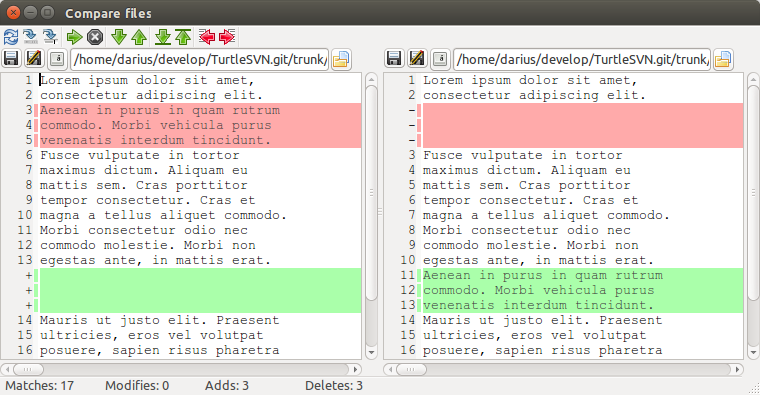Image resolution: width=760 pixels, height=395 pixels.
Task: Click right pane line 3 'Fusce vulputate in tortor'
Action: 522,155
